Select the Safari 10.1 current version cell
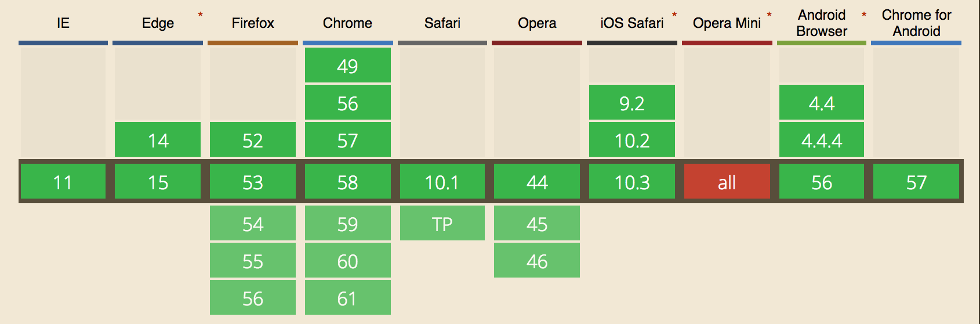This screenshot has height=324, width=980. (x=442, y=181)
